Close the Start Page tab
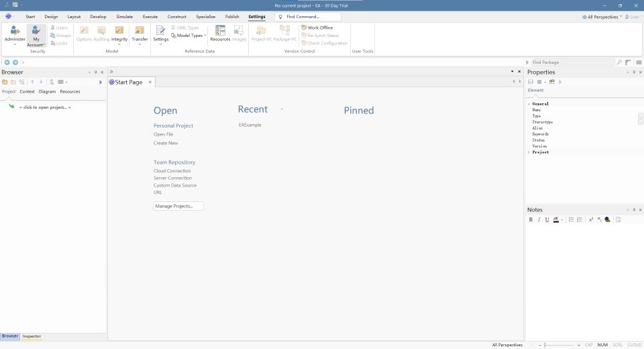This screenshot has height=349, width=644. 150,82
